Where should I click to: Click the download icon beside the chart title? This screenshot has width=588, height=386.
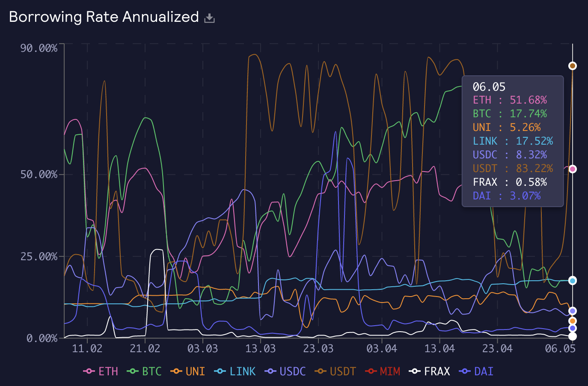pyautogui.click(x=209, y=17)
